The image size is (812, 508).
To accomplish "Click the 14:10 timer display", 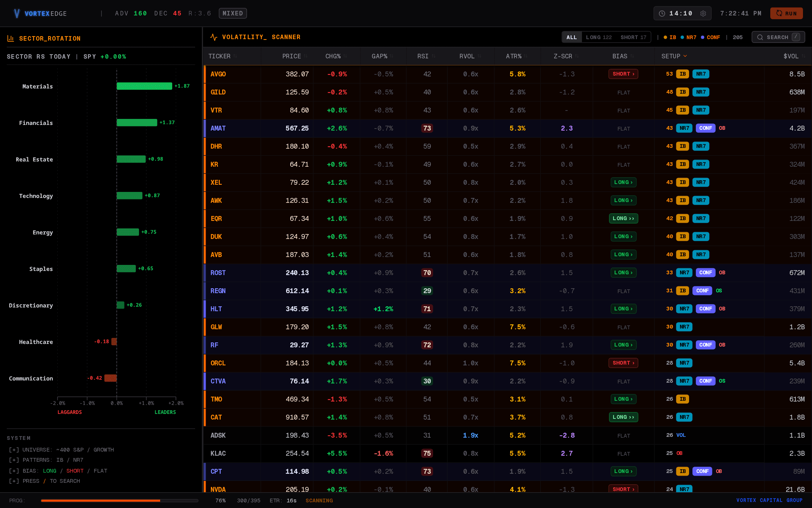I will pyautogui.click(x=680, y=14).
